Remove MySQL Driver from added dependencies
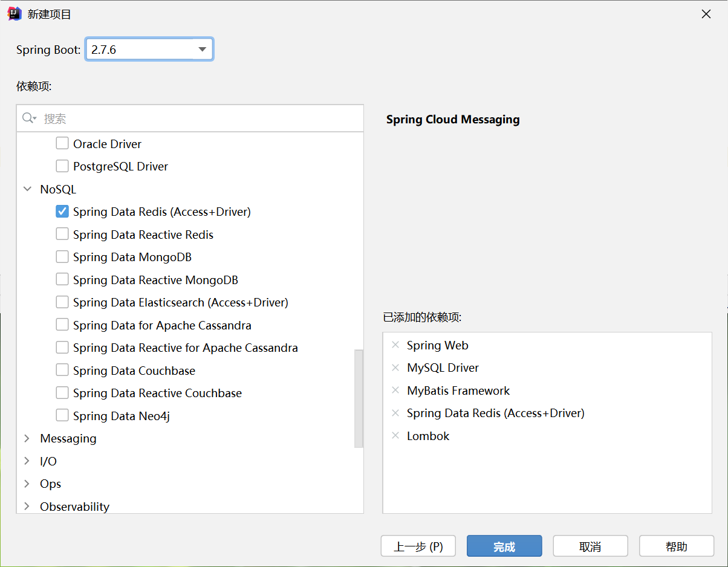The height and width of the screenshot is (567, 728). click(x=395, y=368)
